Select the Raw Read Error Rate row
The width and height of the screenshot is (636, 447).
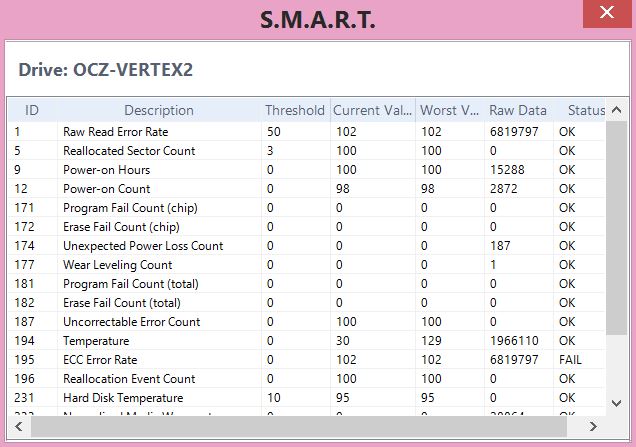(307, 132)
